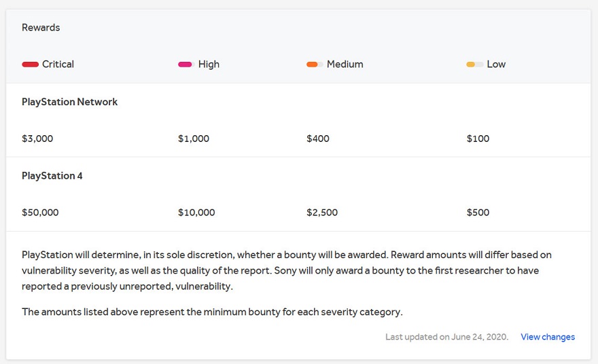Image resolution: width=598 pixels, height=364 pixels.
Task: Click the red Critical severity indicator pill
Action: tap(30, 65)
